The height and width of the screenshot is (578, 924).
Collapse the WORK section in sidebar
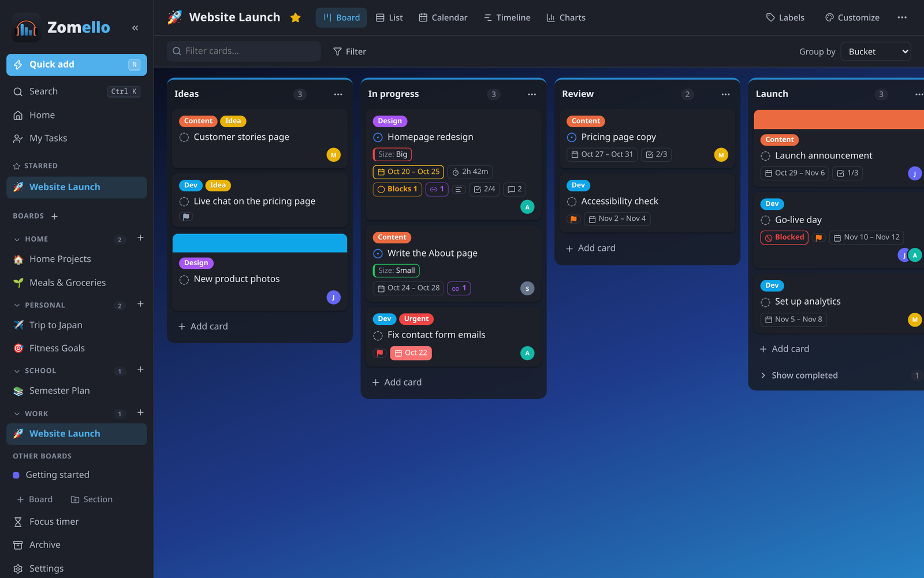pos(17,414)
